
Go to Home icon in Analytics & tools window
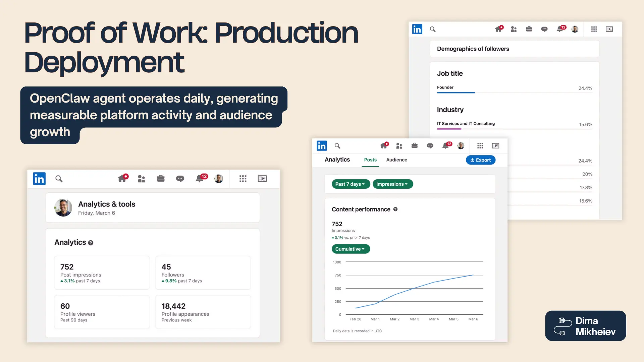(122, 178)
